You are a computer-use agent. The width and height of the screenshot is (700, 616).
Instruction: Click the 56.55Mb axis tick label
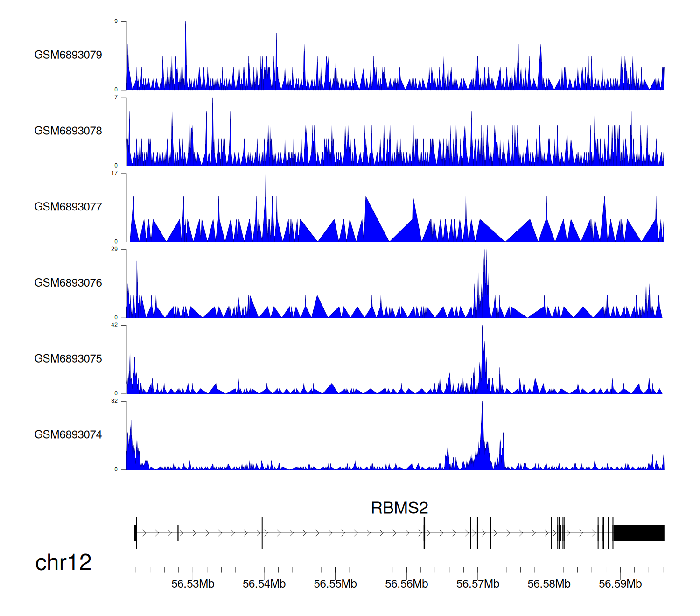(335, 584)
